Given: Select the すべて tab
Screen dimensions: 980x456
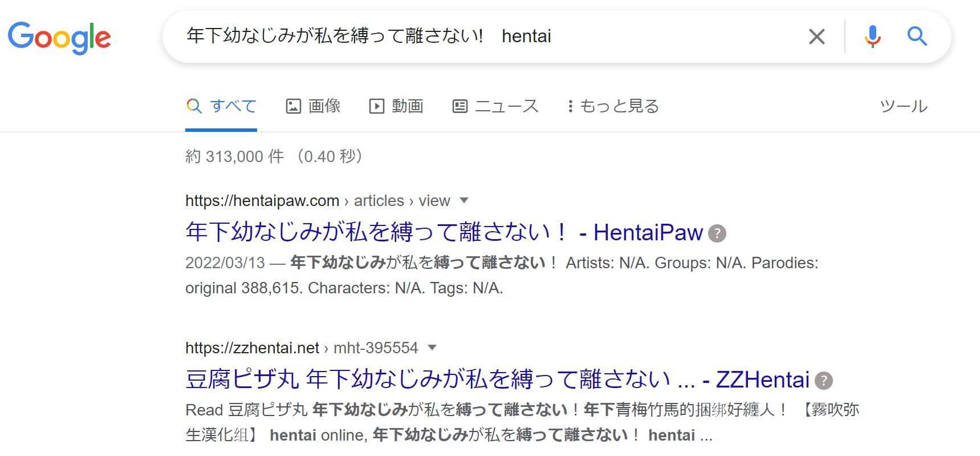Looking at the screenshot, I should click(221, 106).
